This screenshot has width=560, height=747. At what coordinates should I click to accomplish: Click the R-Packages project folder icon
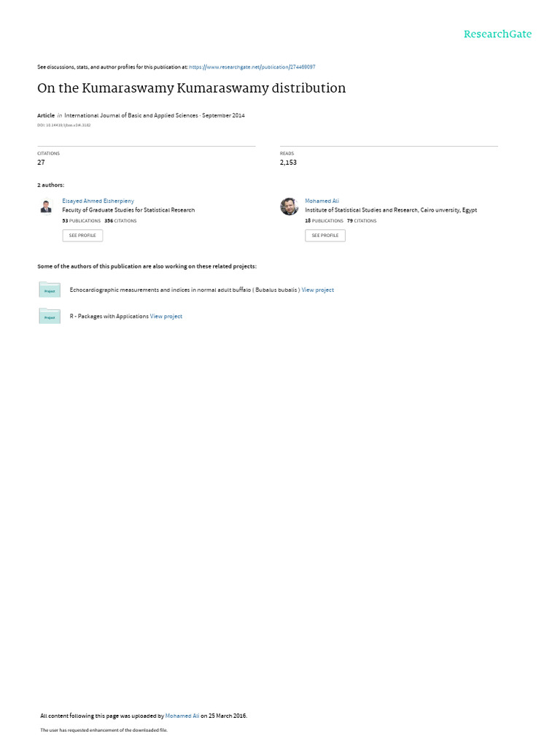pyautogui.click(x=50, y=316)
